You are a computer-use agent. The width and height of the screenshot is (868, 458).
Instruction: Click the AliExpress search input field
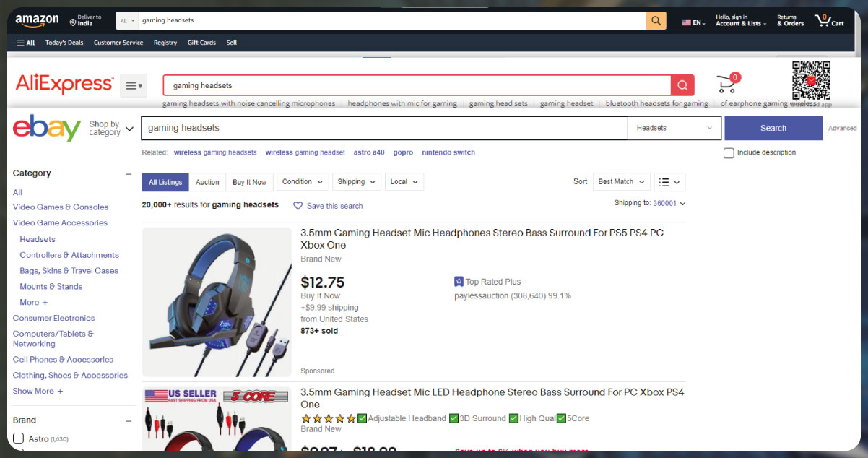tap(417, 85)
